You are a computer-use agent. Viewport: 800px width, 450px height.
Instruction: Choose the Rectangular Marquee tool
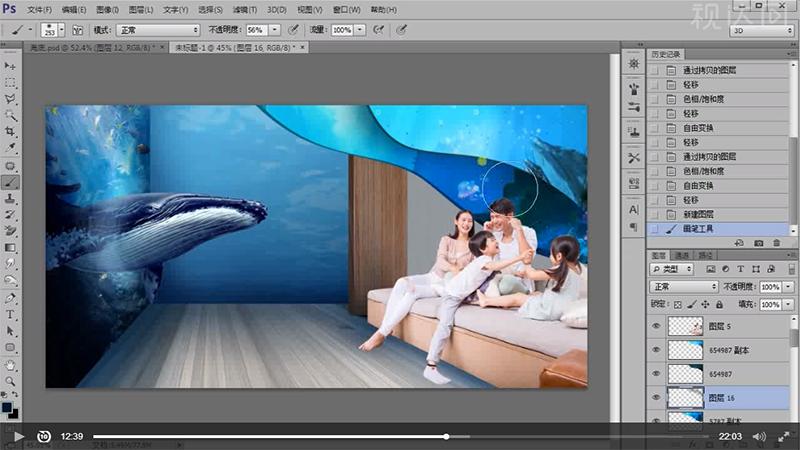click(11, 83)
